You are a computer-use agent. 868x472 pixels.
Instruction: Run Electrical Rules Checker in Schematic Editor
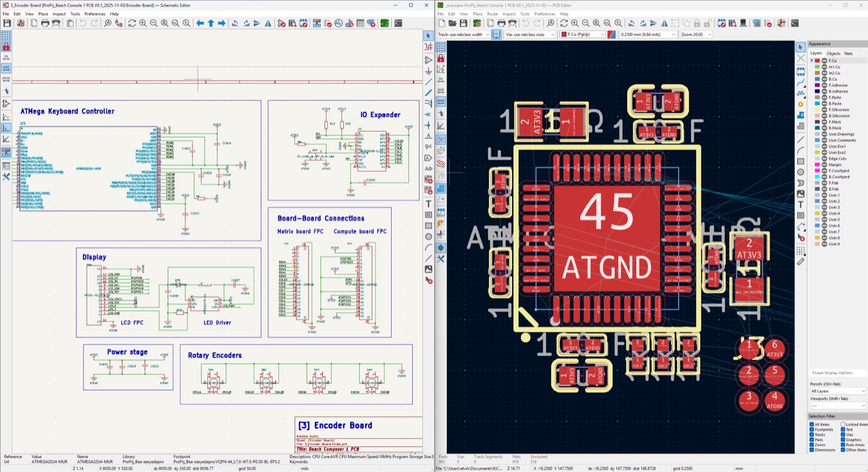[328, 23]
